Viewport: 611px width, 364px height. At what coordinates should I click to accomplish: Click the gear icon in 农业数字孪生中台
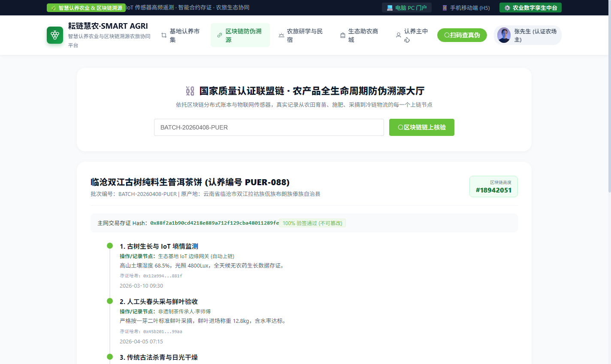[507, 8]
